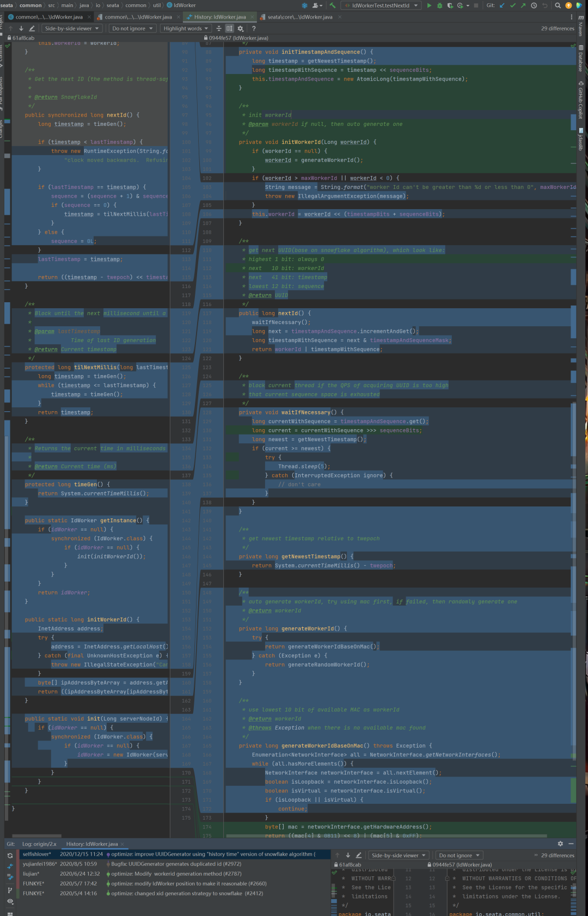Roll back changes with undo arrow icon
The height and width of the screenshot is (916, 588).
(x=544, y=5)
